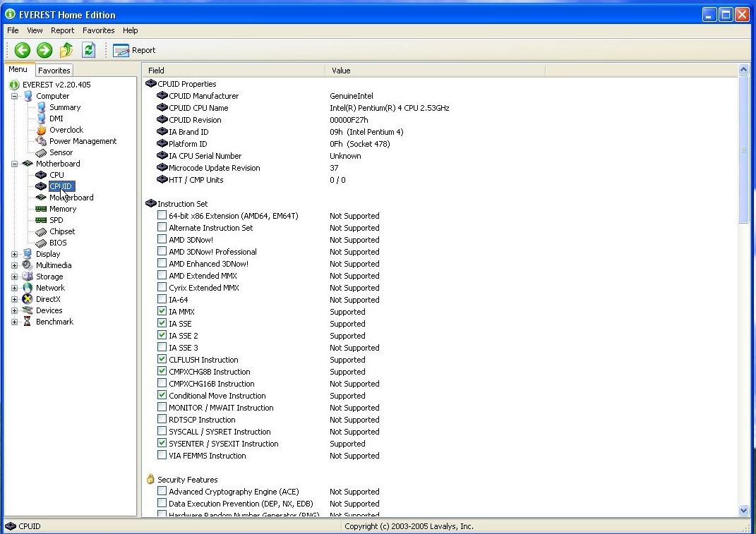This screenshot has height=534, width=756.
Task: Expand the Devices tree node
Action: [14, 311]
